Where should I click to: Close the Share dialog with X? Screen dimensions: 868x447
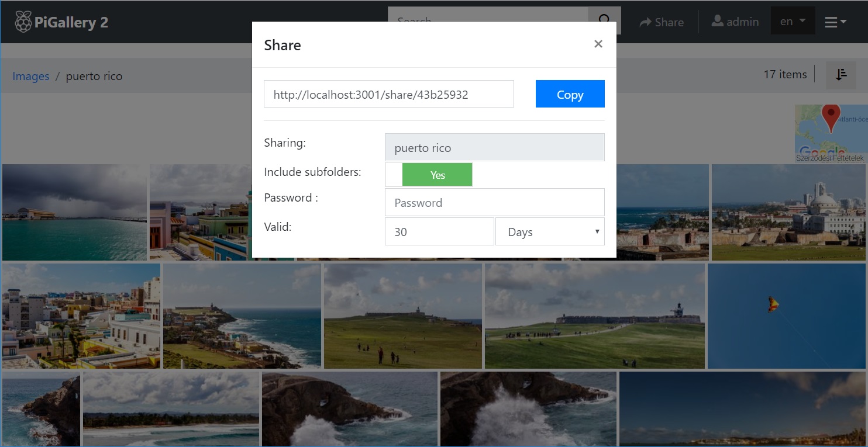point(598,44)
